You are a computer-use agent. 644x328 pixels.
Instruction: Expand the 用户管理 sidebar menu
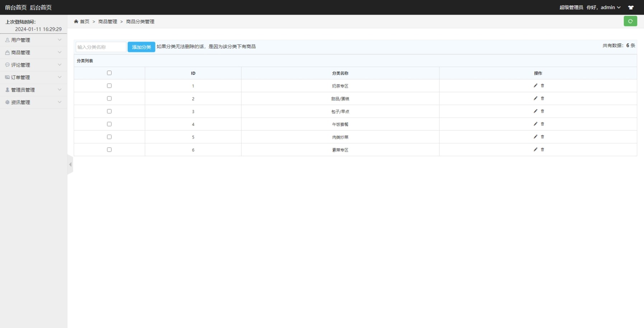[33, 40]
